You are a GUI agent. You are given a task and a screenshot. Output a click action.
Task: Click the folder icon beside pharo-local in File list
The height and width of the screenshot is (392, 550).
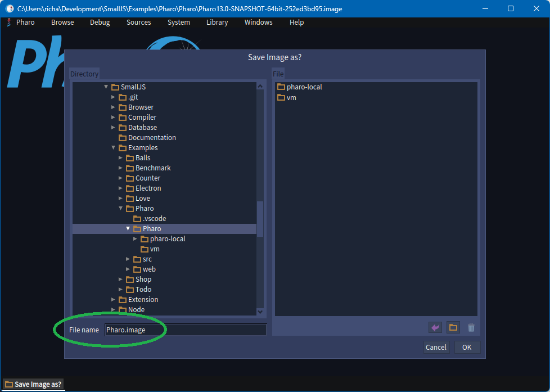(281, 87)
